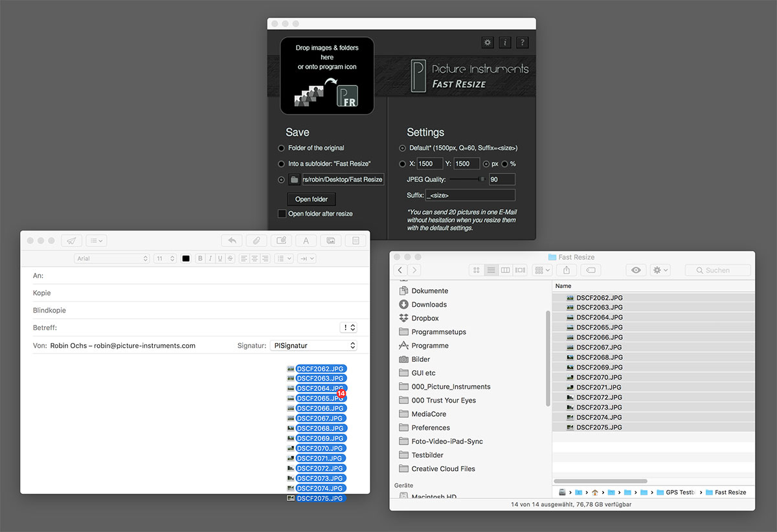Switch Finder to cover flow view

520,270
